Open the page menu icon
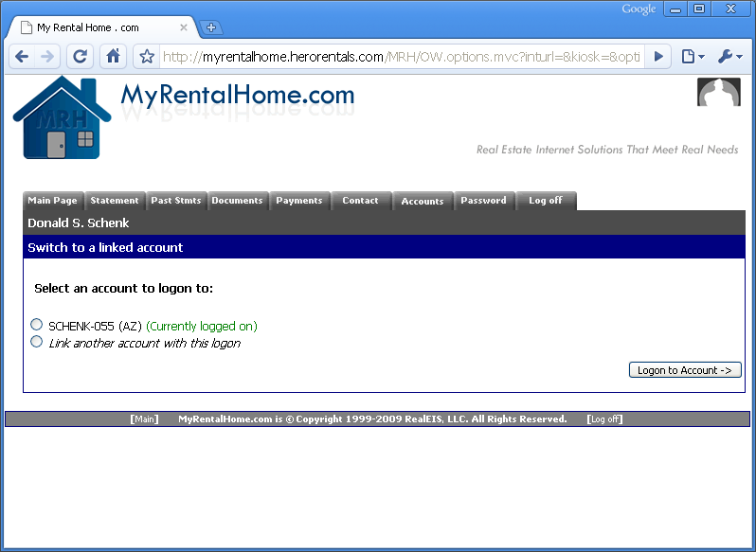756x552 pixels. tap(693, 57)
